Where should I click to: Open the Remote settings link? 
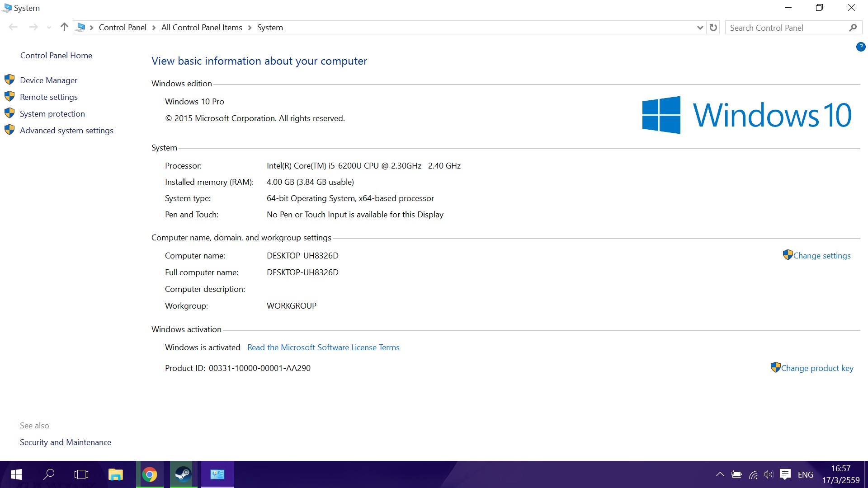pos(48,97)
